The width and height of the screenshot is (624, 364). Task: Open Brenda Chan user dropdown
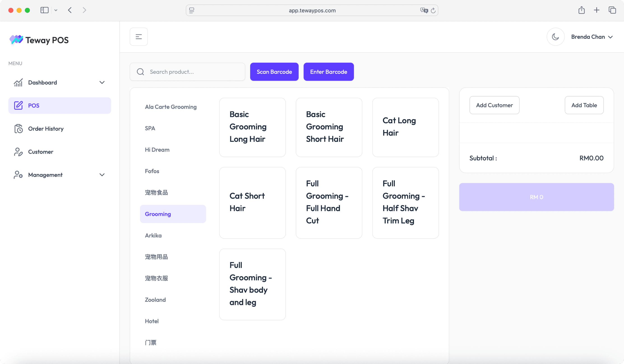pyautogui.click(x=592, y=37)
